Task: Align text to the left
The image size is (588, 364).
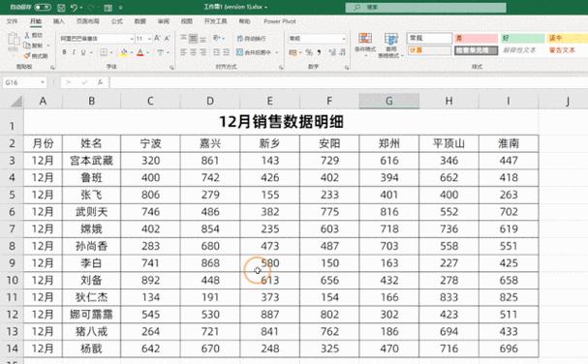Action: pyautogui.click(x=183, y=52)
